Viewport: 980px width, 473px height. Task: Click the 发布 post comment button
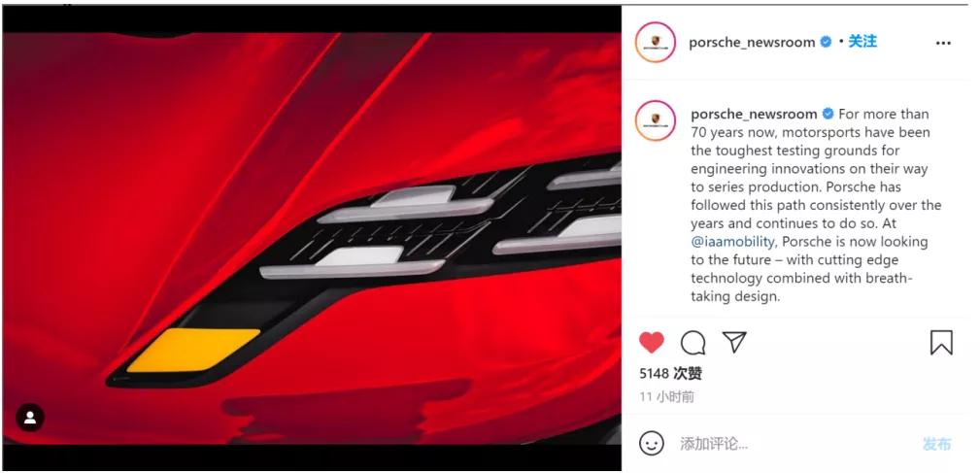(937, 444)
